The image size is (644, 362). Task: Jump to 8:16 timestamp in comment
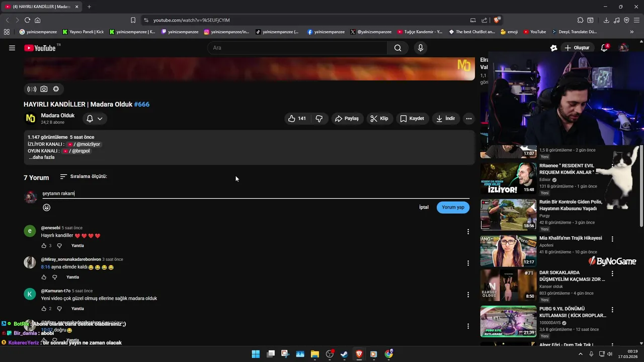pyautogui.click(x=45, y=267)
